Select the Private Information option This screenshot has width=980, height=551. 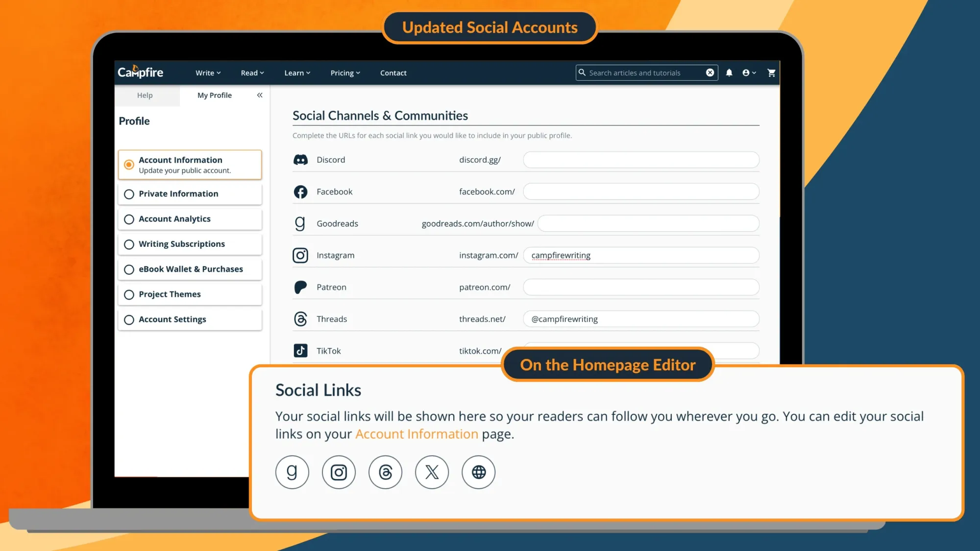[190, 194]
